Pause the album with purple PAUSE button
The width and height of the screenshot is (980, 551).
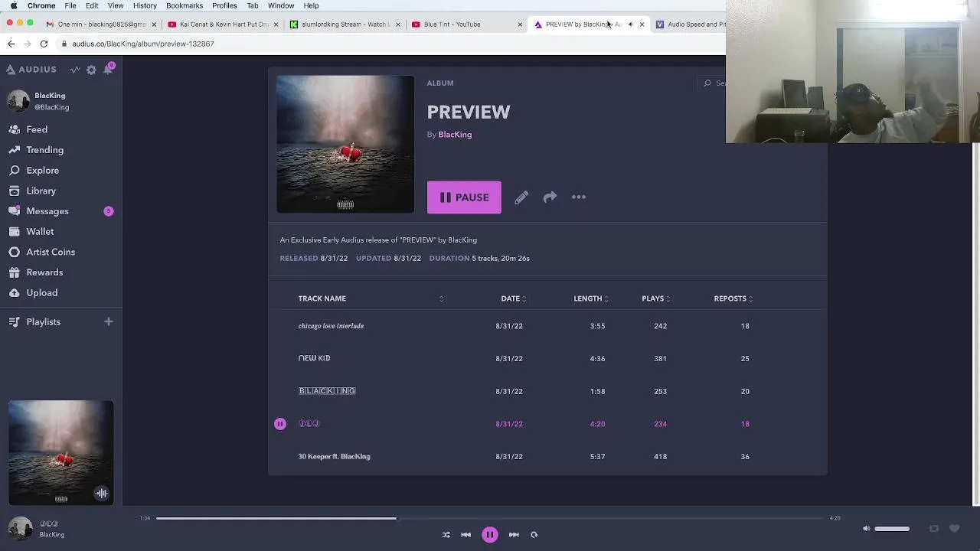point(464,197)
